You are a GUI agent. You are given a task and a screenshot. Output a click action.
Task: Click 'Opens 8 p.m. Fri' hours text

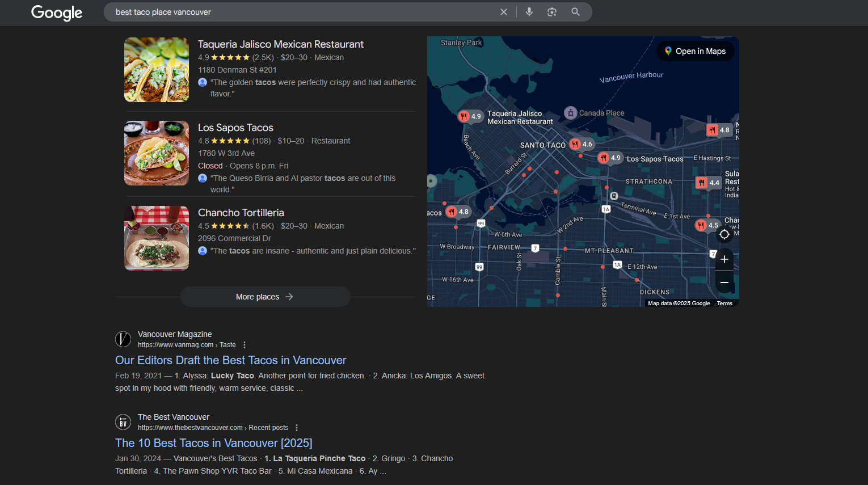pos(259,166)
